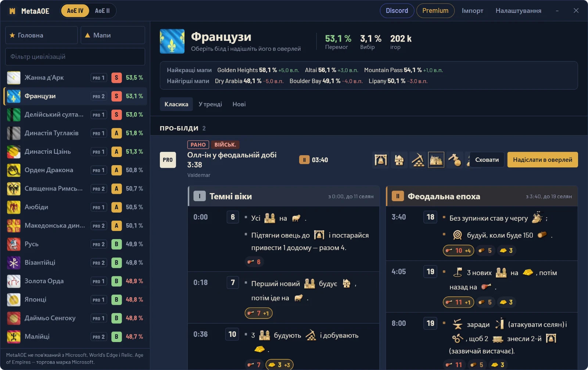This screenshot has height=370, width=588.
Task: Click the PRO badge beside the build title
Action: [168, 160]
